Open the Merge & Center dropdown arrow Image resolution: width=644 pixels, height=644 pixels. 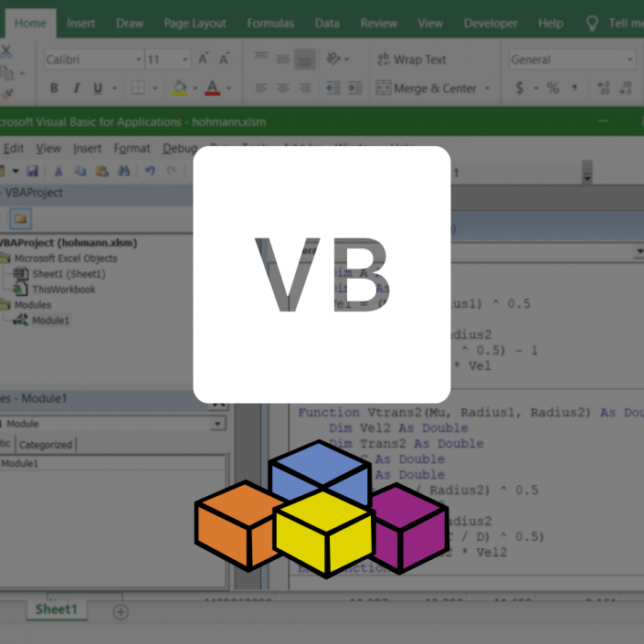[x=488, y=88]
